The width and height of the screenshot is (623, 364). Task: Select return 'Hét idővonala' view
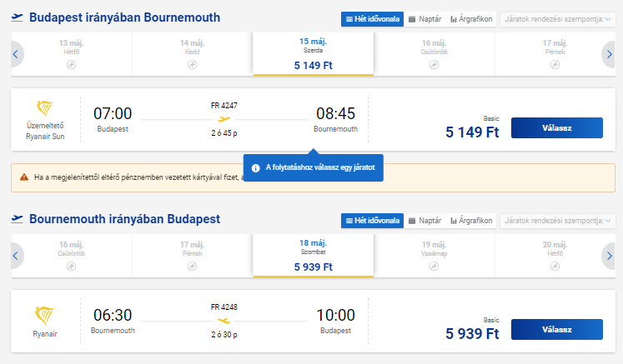372,221
